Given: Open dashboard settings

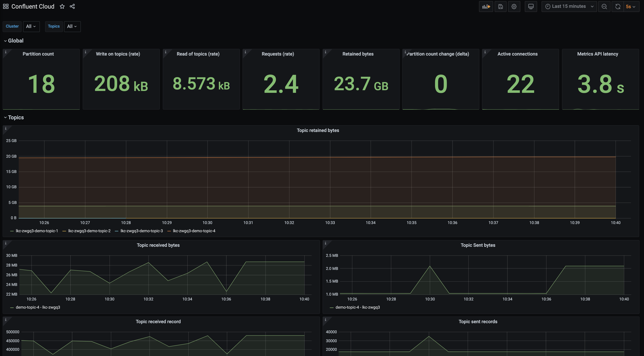Looking at the screenshot, I should click(x=514, y=6).
